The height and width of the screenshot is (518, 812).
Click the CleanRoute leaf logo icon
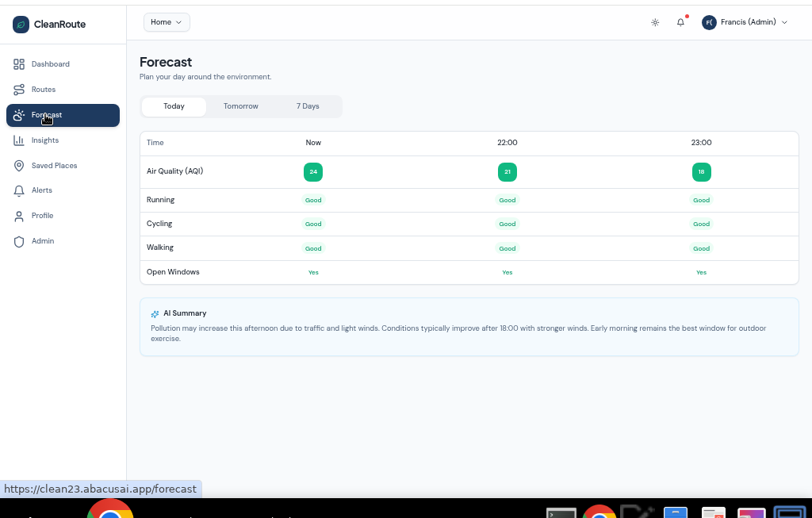click(21, 25)
